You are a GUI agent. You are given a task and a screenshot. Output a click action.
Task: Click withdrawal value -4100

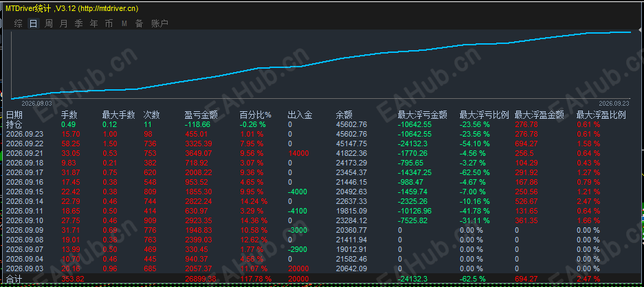[x=298, y=211]
